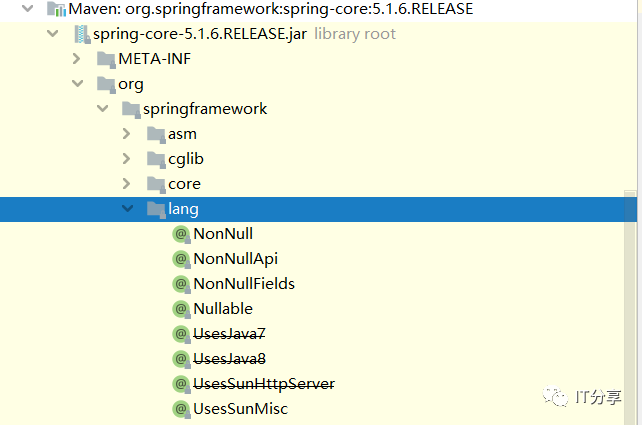The height and width of the screenshot is (425, 642).
Task: Expand the cglib package
Action: click(x=127, y=159)
